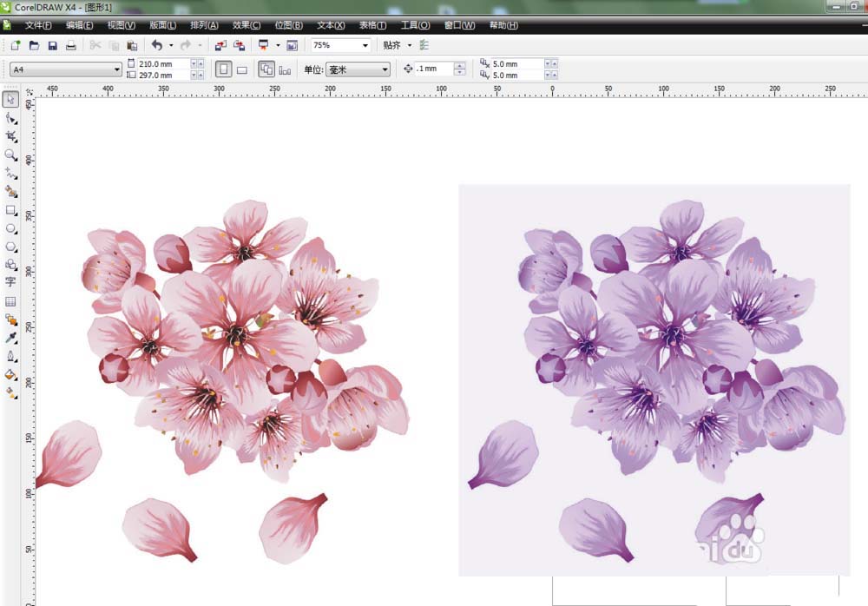
Task: Click the 贴齐 (Snap to) button
Action: [x=391, y=45]
